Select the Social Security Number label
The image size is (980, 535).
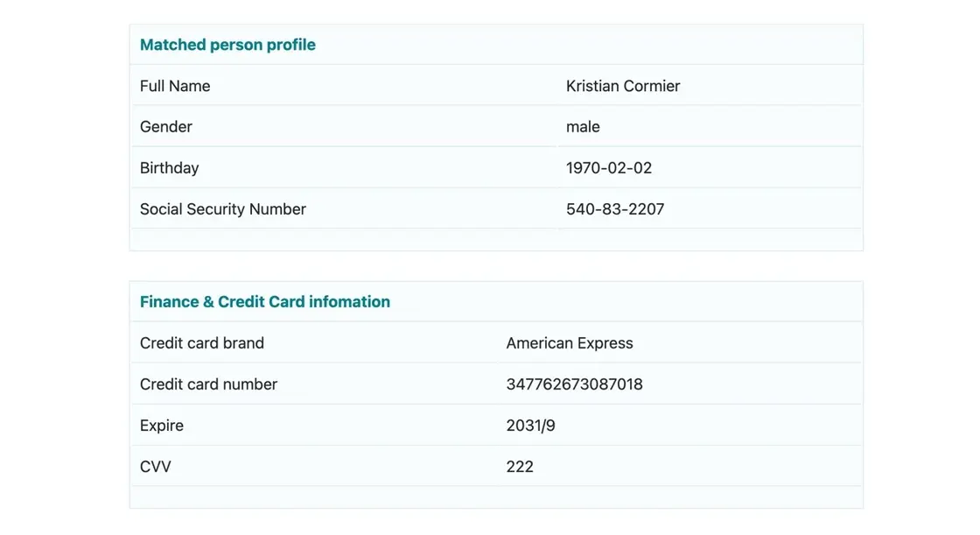pos(223,209)
